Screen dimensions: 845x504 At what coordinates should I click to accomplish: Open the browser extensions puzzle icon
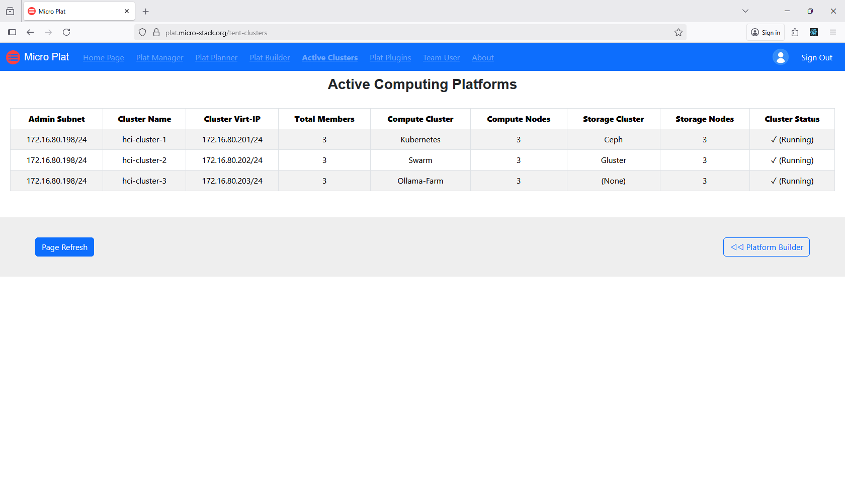(x=795, y=32)
